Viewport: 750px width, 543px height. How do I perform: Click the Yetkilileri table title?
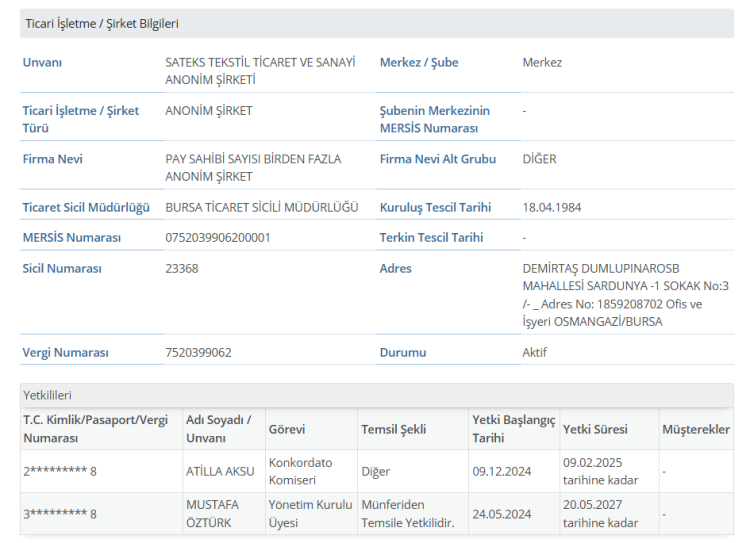pyautogui.click(x=47, y=395)
